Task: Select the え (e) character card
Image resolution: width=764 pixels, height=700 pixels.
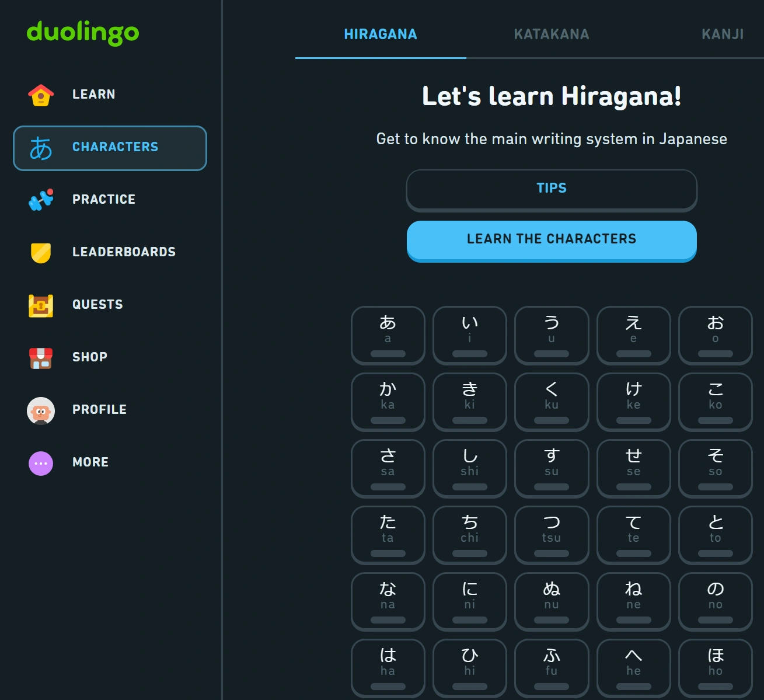Action: click(x=634, y=335)
